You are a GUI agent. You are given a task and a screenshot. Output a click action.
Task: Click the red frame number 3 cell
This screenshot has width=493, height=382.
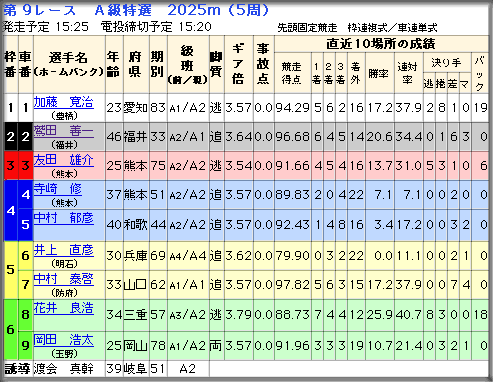(x=11, y=165)
